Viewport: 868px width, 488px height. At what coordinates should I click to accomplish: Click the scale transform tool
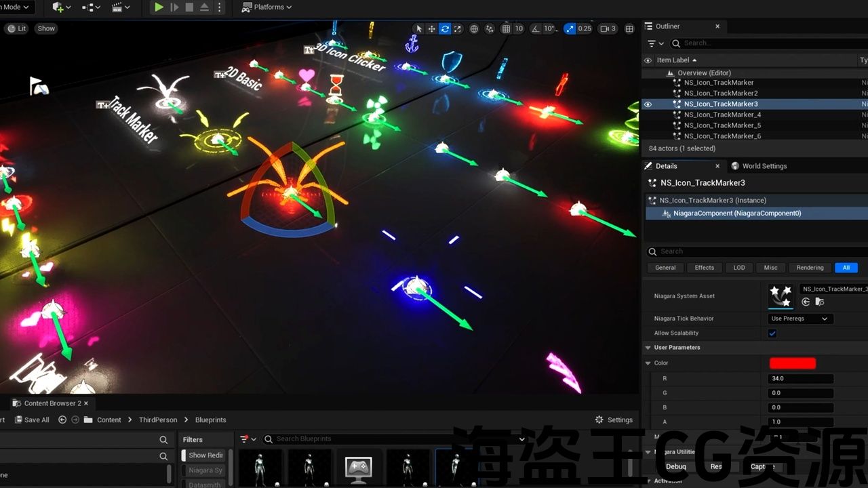(458, 28)
